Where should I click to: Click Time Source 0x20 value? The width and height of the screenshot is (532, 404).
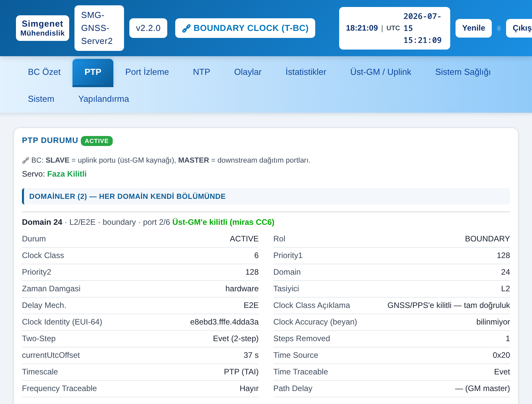click(501, 355)
